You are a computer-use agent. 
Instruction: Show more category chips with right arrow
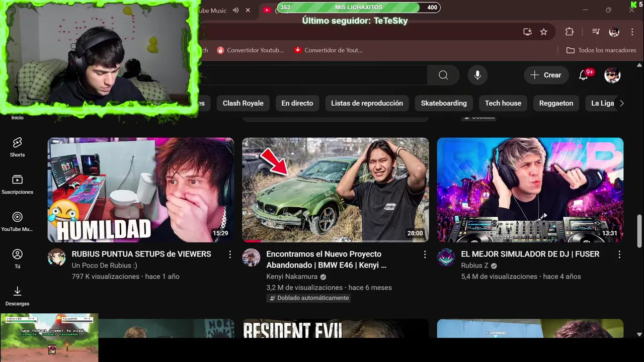[x=622, y=103]
